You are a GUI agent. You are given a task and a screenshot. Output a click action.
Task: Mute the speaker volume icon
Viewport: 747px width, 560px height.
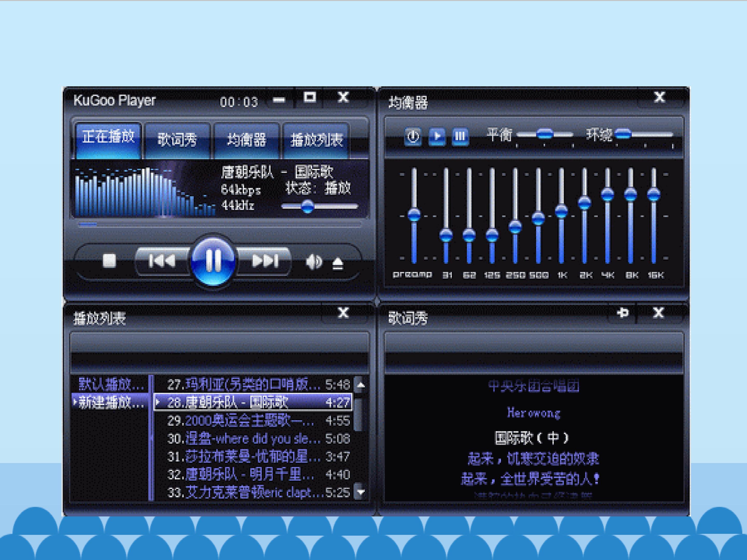tap(314, 262)
